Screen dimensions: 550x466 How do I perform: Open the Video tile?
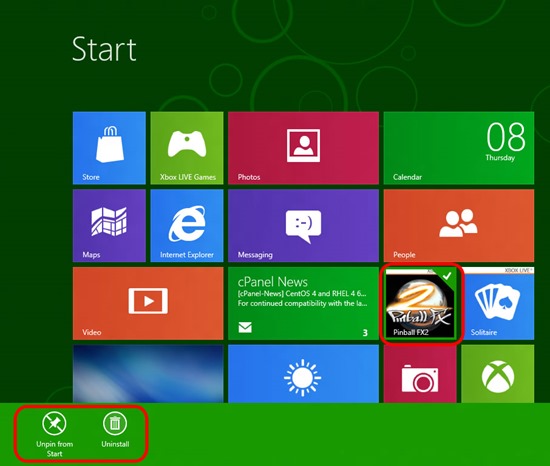(x=148, y=303)
